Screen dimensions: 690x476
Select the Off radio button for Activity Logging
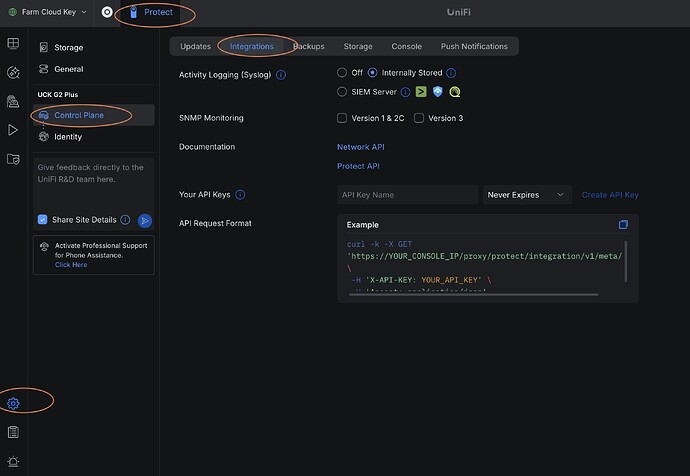click(x=343, y=73)
